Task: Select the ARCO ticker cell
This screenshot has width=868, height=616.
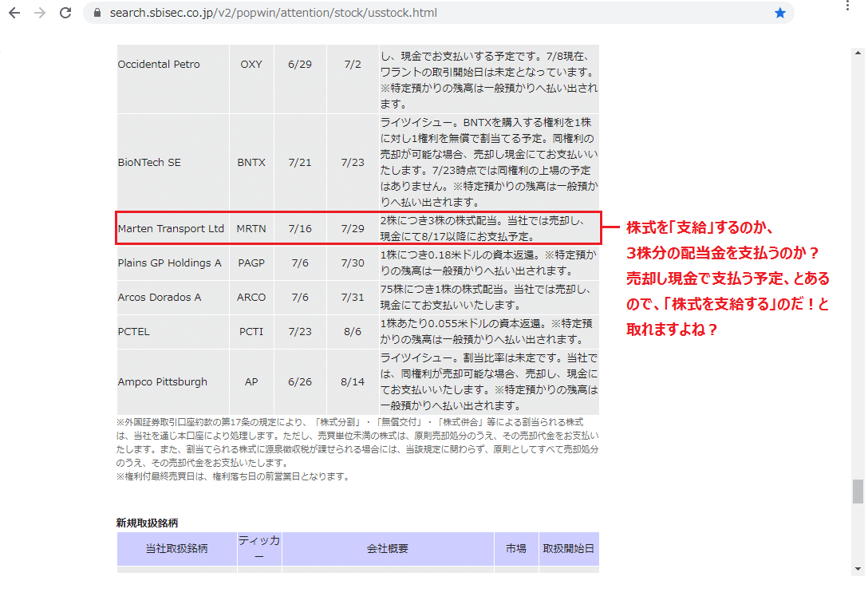Action: click(x=251, y=297)
